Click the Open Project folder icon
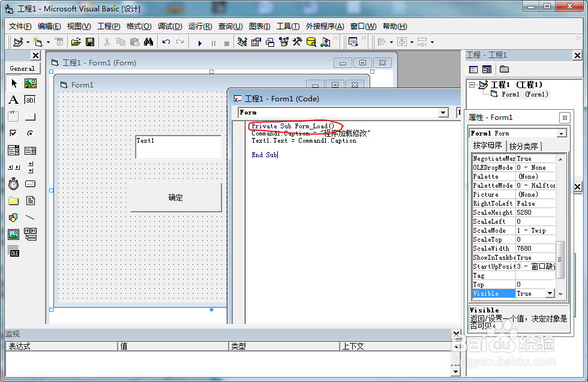Image resolution: width=588 pixels, height=382 pixels. (76, 42)
